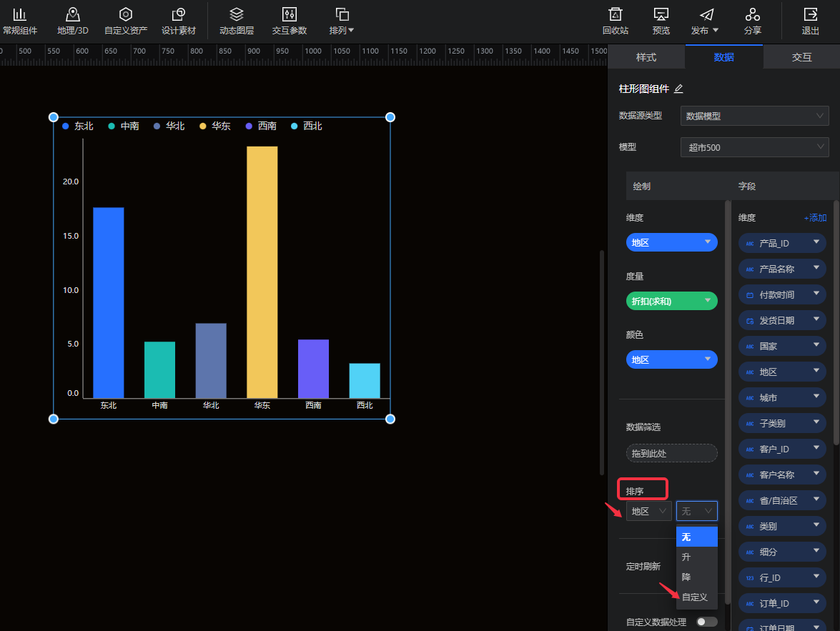Open the 地理/3D map icon
This screenshot has height=631, width=840.
click(72, 15)
